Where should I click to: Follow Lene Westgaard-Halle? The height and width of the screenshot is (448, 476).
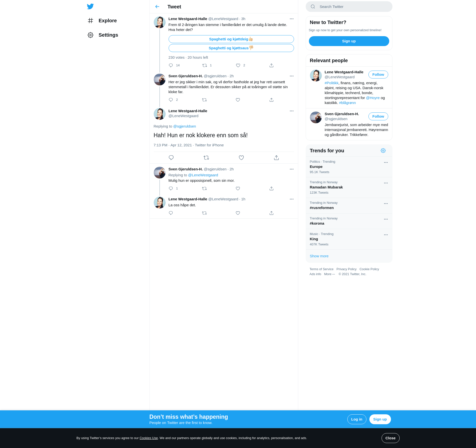(x=378, y=75)
